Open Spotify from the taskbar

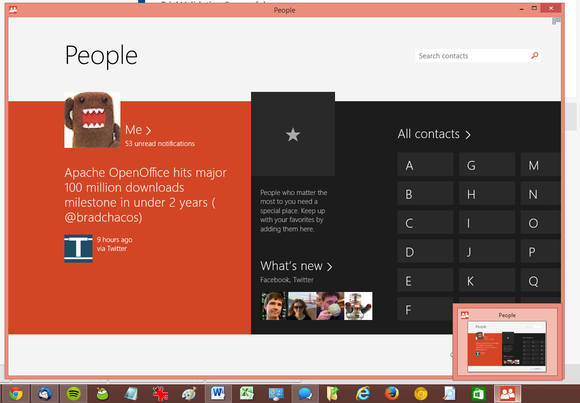[74, 394]
